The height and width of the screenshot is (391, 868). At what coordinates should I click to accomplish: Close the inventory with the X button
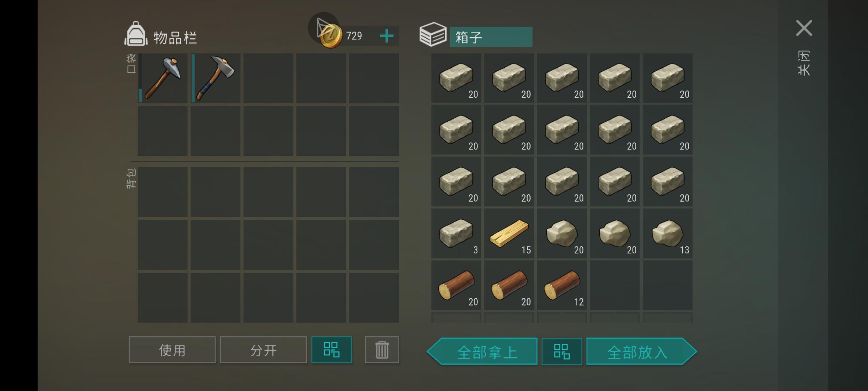pyautogui.click(x=804, y=28)
